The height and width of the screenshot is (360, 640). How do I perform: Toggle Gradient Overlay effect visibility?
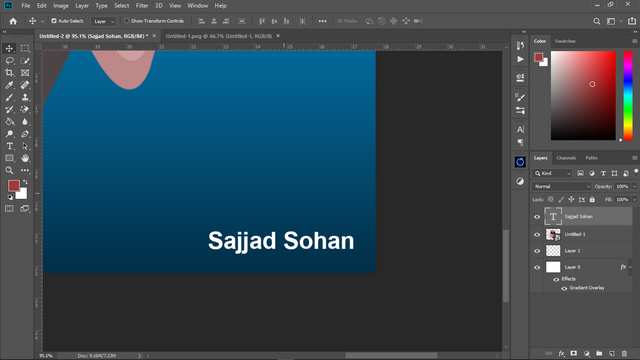coord(564,288)
